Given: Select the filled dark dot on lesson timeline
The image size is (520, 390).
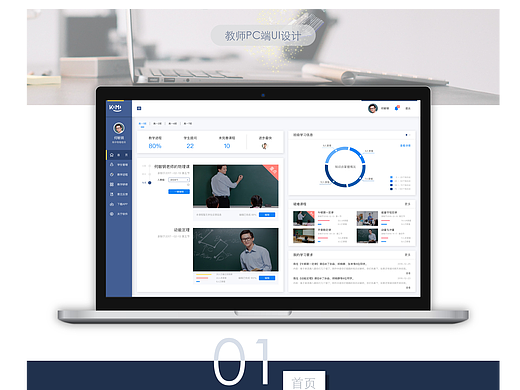Looking at the screenshot, I should [x=150, y=183].
